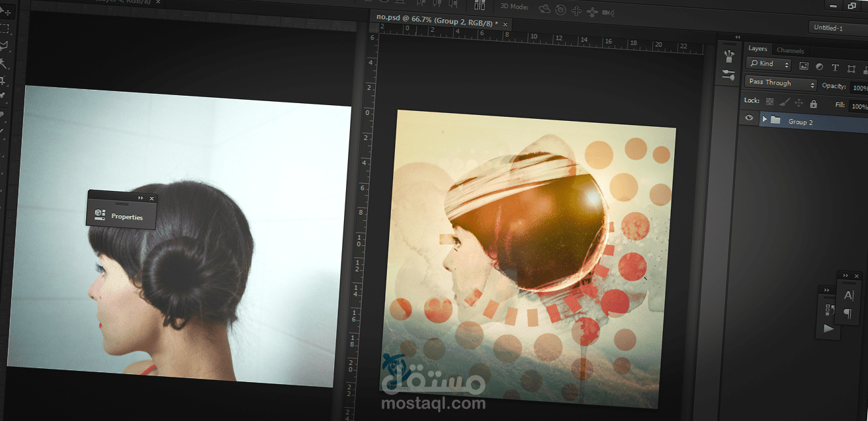This screenshot has height=421, width=868.
Task: Close the floating Properties panel
Action: coord(152,198)
